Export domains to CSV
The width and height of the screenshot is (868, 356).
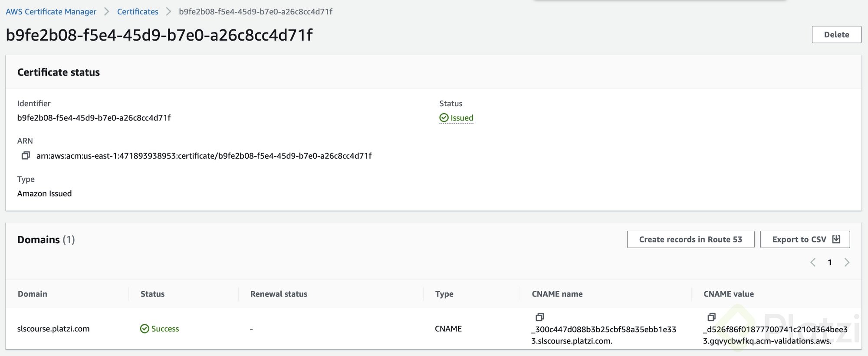pyautogui.click(x=805, y=239)
